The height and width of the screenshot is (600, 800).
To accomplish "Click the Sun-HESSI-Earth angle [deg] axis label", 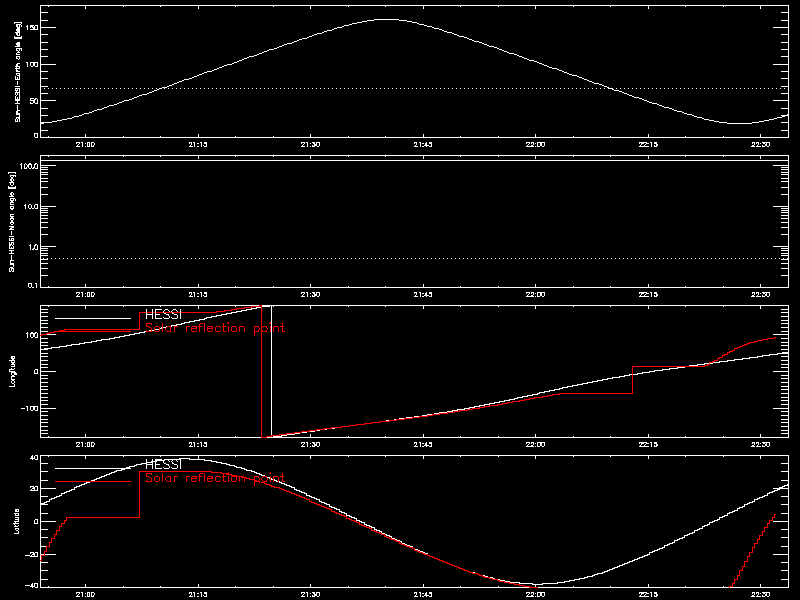I will pyautogui.click(x=18, y=72).
